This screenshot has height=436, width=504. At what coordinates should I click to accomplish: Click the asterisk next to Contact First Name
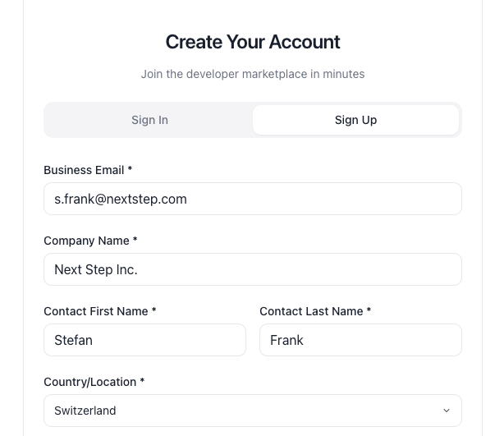coord(154,311)
